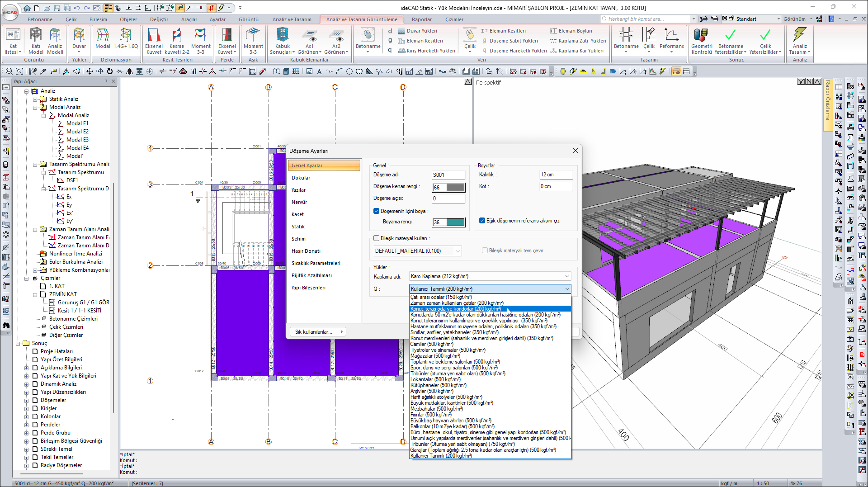
Task: Click the Boyama rengi color swatch
Action: [455, 222]
